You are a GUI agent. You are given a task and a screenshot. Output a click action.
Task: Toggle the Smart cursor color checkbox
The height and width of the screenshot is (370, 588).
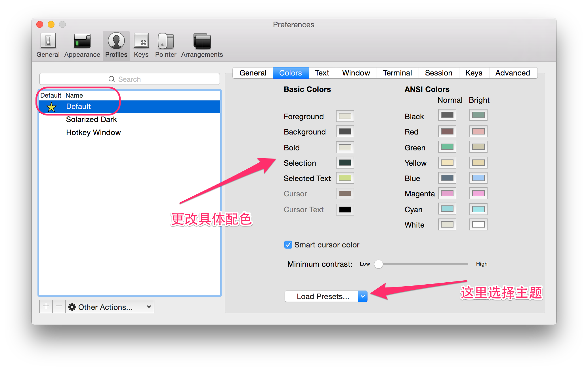pyautogui.click(x=288, y=245)
